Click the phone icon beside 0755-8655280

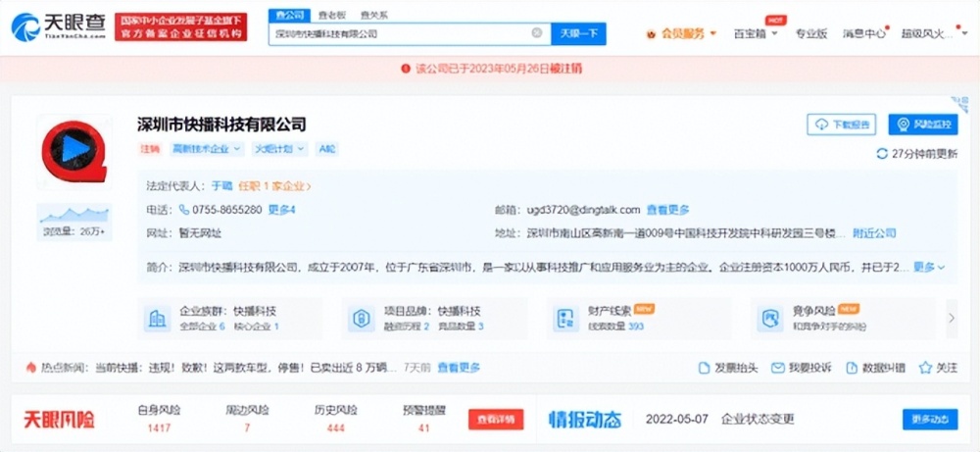click(184, 210)
